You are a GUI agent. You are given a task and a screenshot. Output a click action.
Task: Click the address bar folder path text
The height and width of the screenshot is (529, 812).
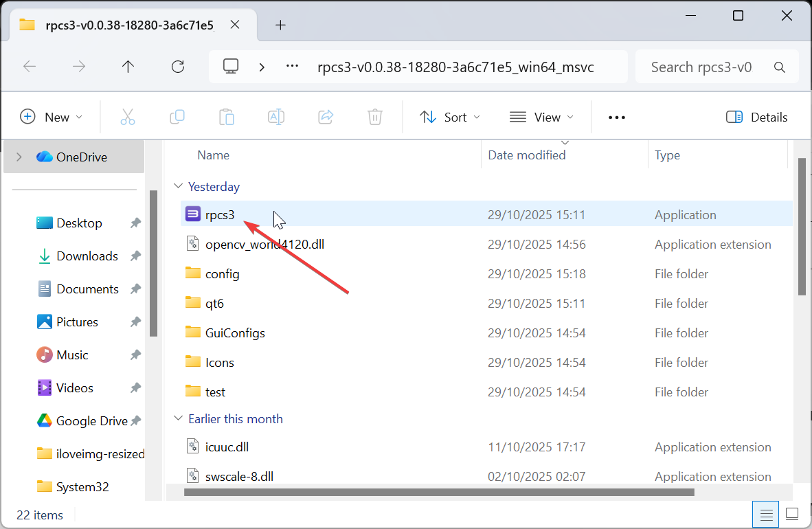click(x=455, y=67)
